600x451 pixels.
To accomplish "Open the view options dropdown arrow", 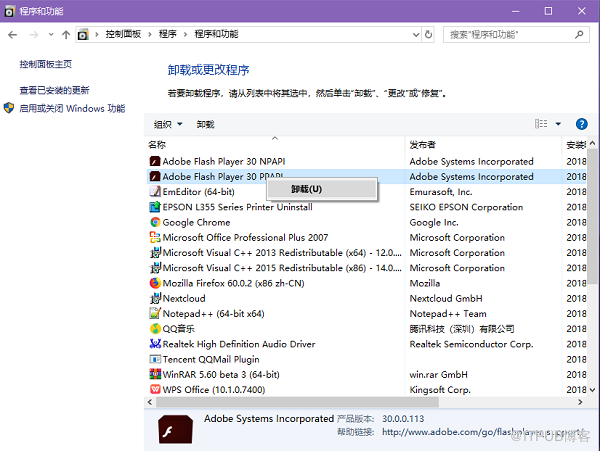I will (559, 124).
